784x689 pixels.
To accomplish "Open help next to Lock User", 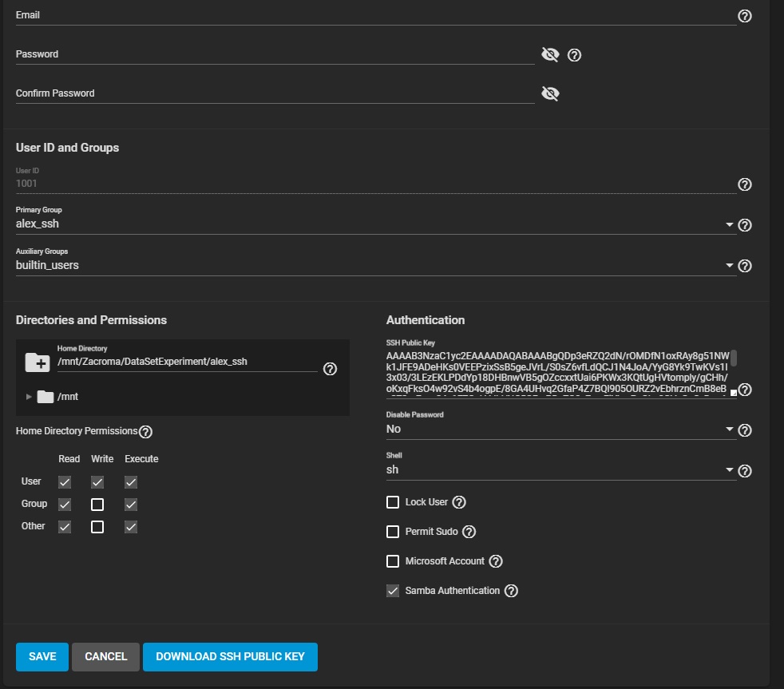I will coord(459,502).
